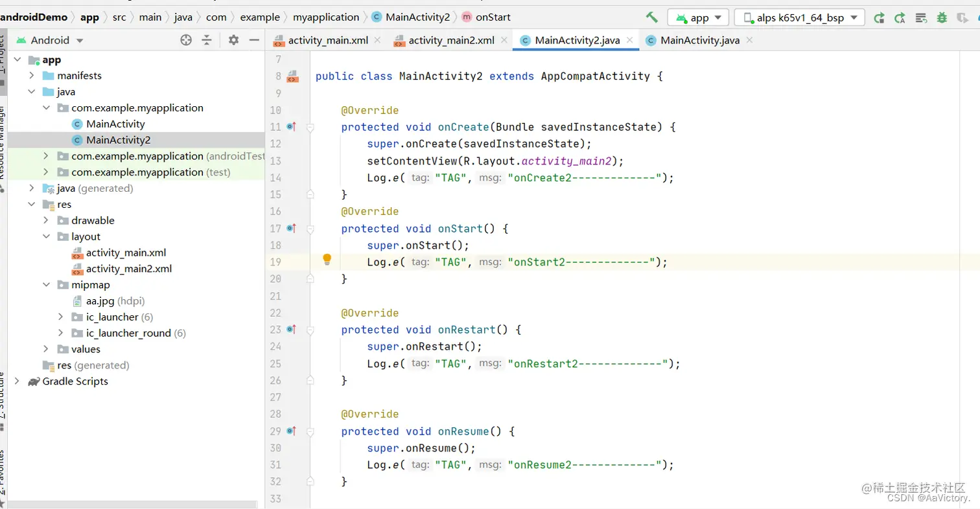Fold the onStart method at line 17
This screenshot has width=980, height=509.
(x=310, y=229)
